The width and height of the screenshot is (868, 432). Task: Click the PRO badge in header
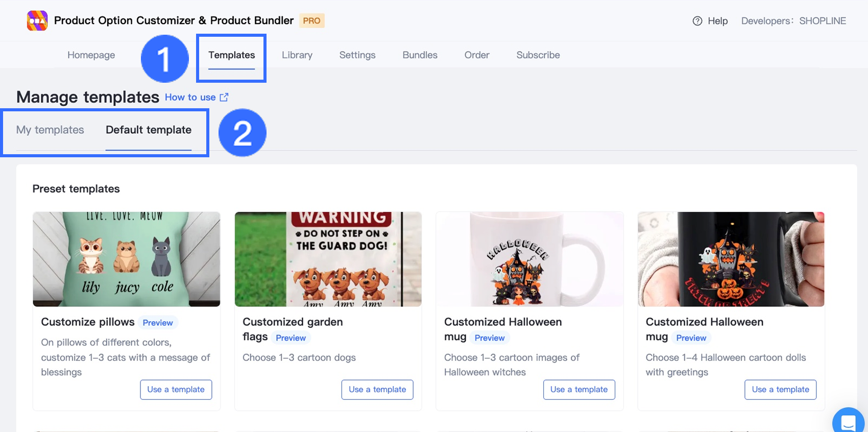tap(311, 21)
